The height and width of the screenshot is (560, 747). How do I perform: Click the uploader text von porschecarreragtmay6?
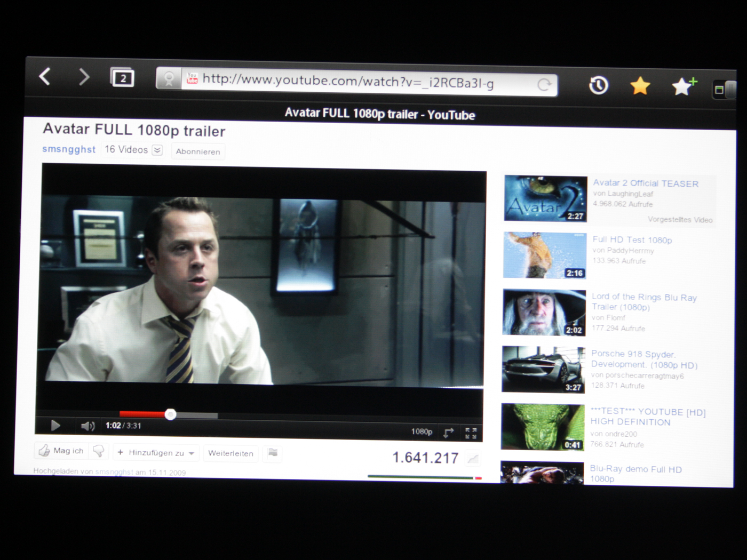(637, 375)
